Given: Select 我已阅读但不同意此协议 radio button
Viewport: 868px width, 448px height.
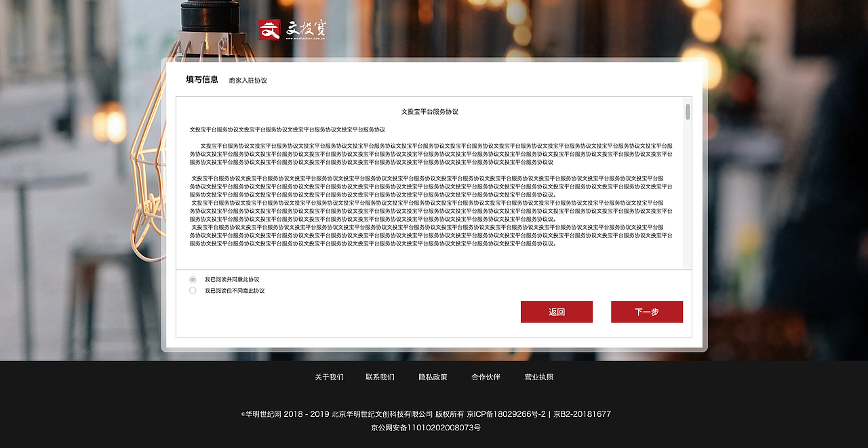Looking at the screenshot, I should coord(193,290).
